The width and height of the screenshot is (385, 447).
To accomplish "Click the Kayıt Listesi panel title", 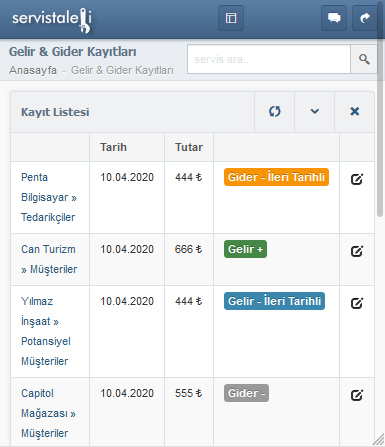I will [x=55, y=112].
